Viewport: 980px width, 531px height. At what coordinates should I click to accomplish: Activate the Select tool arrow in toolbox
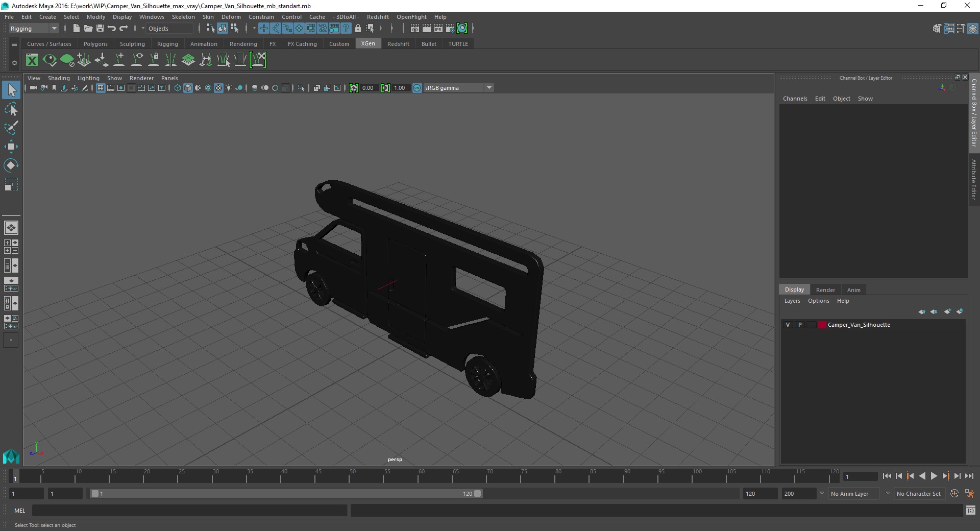[x=11, y=90]
